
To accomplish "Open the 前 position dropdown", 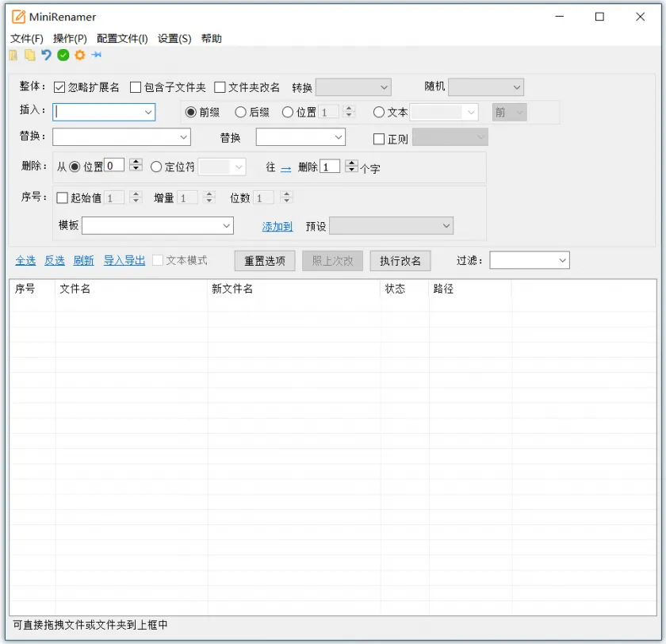I will pyautogui.click(x=510, y=113).
